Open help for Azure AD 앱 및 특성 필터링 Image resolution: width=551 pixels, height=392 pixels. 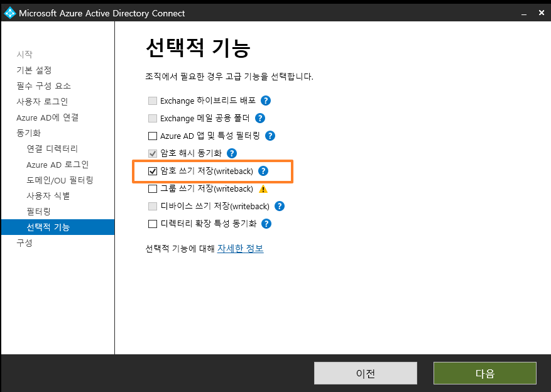(x=270, y=136)
